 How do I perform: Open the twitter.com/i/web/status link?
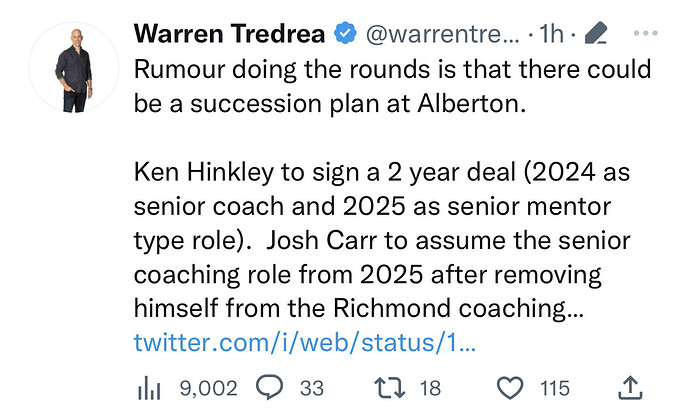[305, 342]
